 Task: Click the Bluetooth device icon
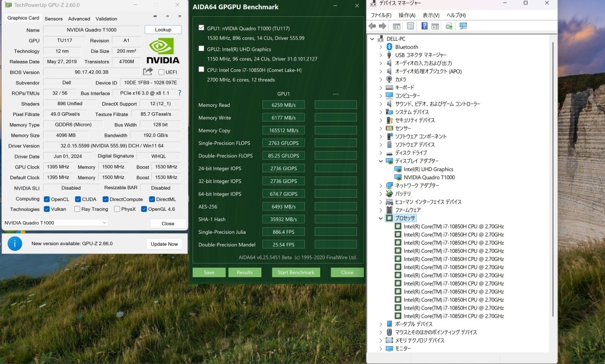[x=390, y=47]
